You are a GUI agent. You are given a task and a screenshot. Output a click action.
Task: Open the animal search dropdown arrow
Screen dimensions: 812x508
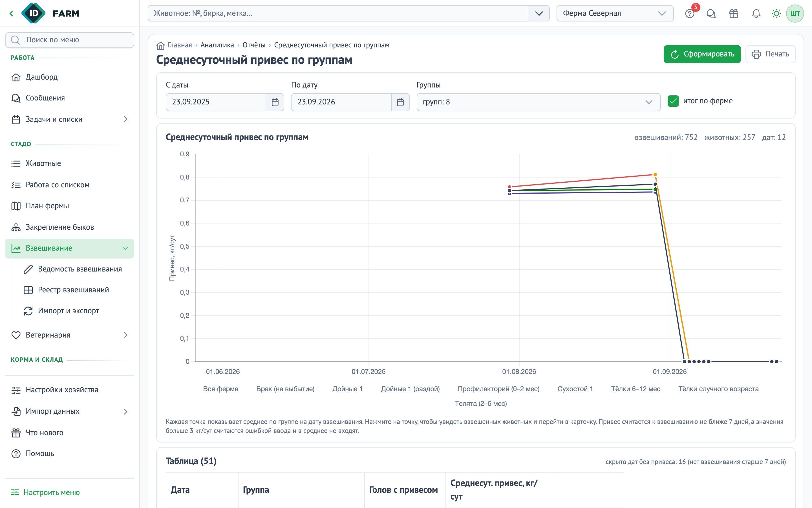539,14
